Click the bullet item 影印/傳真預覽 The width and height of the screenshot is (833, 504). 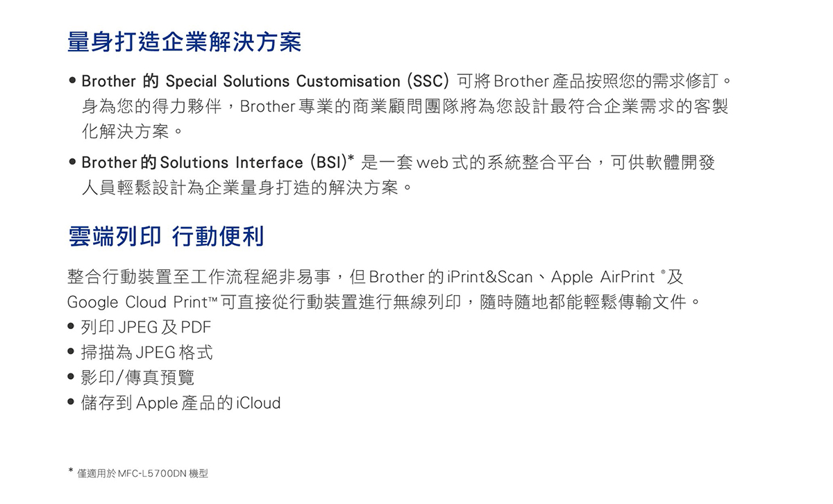tap(137, 378)
